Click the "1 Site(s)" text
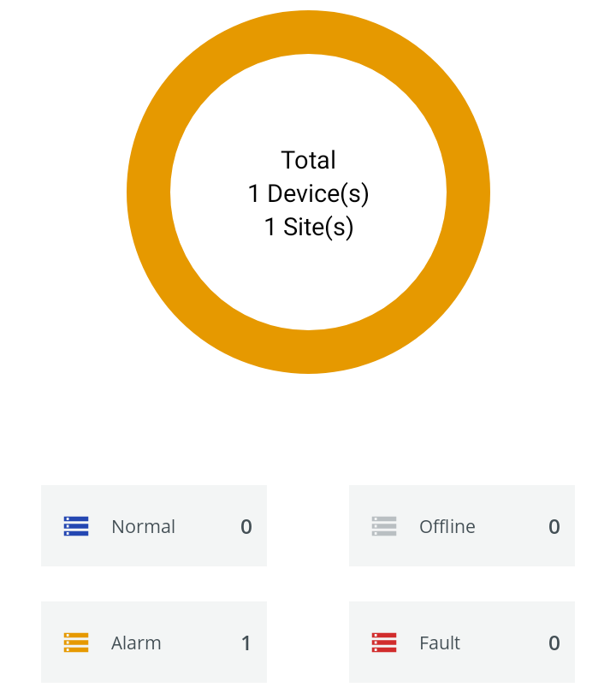 (x=308, y=227)
